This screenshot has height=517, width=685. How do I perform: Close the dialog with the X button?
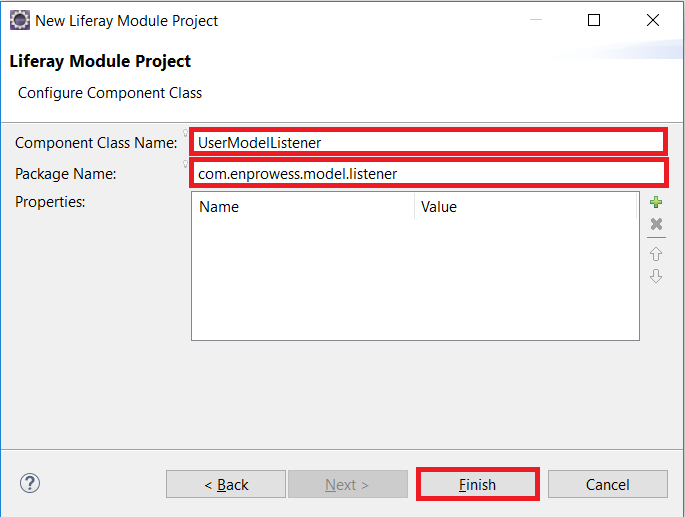point(653,20)
